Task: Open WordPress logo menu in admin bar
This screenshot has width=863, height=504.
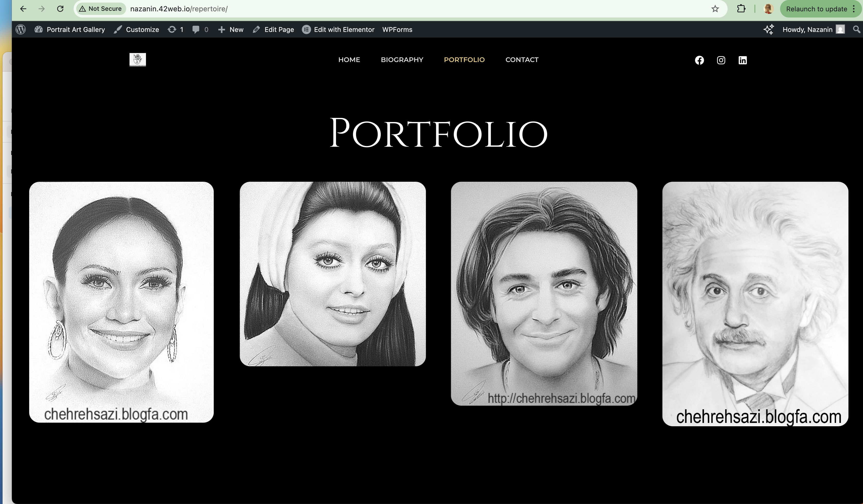Action: pos(21,29)
